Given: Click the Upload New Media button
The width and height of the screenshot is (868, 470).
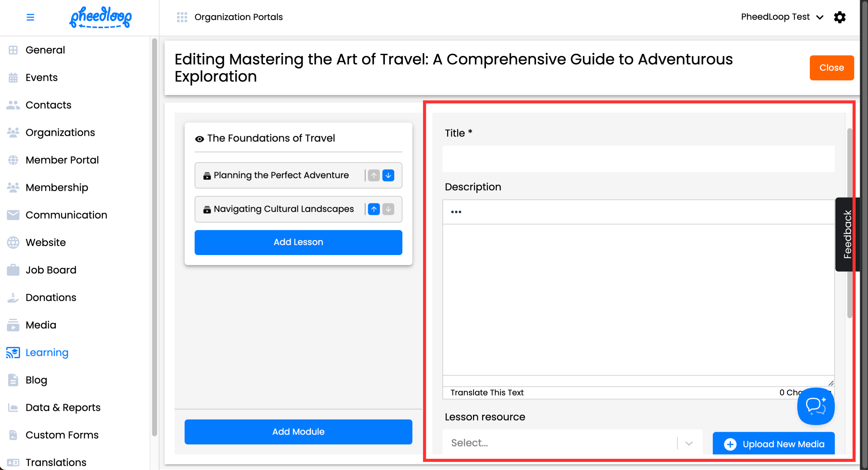Looking at the screenshot, I should click(773, 444).
